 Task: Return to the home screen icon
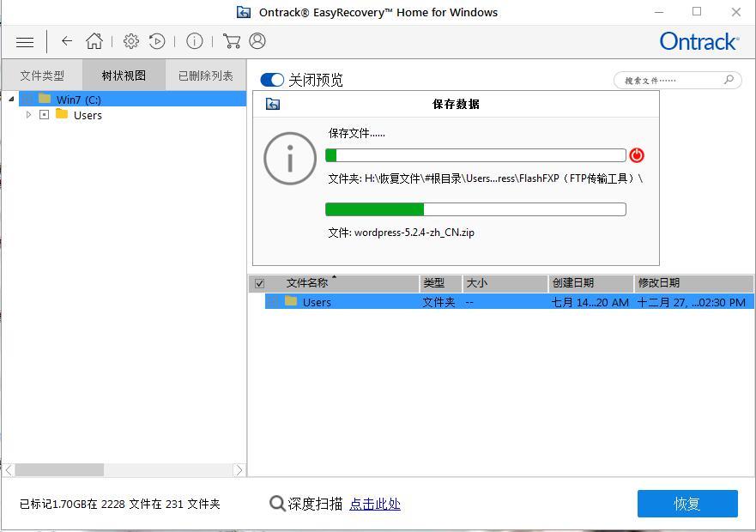click(x=94, y=41)
